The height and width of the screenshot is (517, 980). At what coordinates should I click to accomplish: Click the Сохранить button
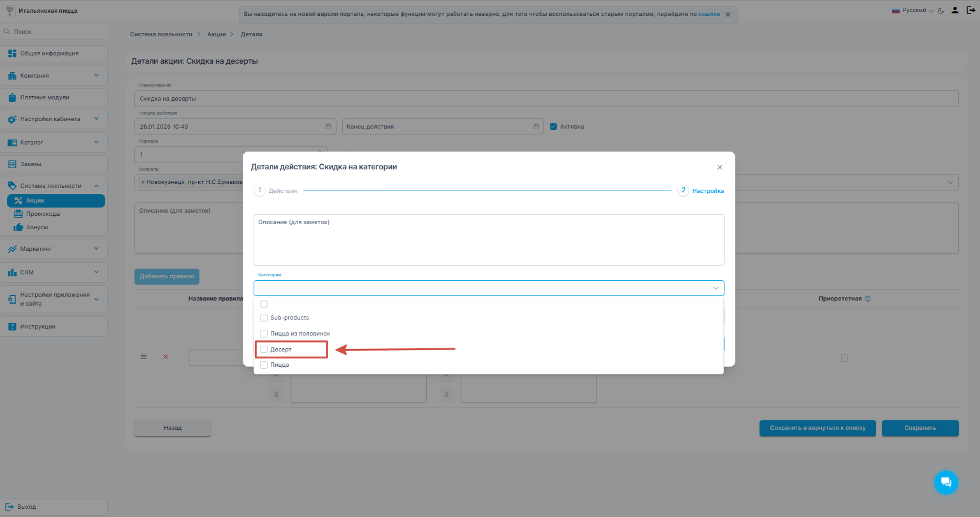919,428
